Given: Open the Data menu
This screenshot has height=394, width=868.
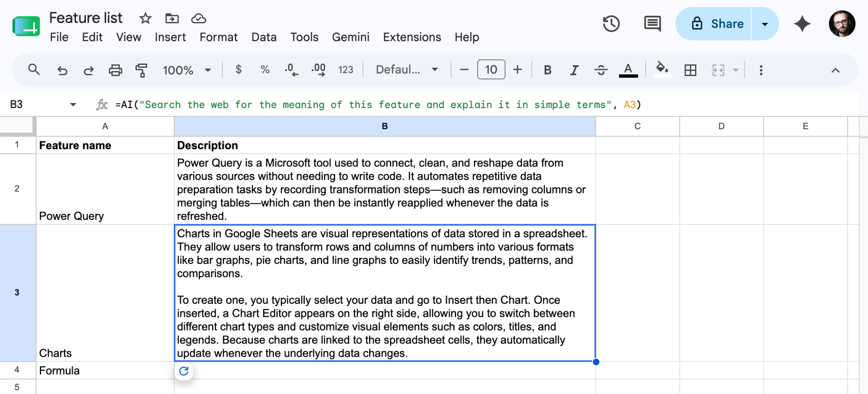Looking at the screenshot, I should (x=264, y=37).
